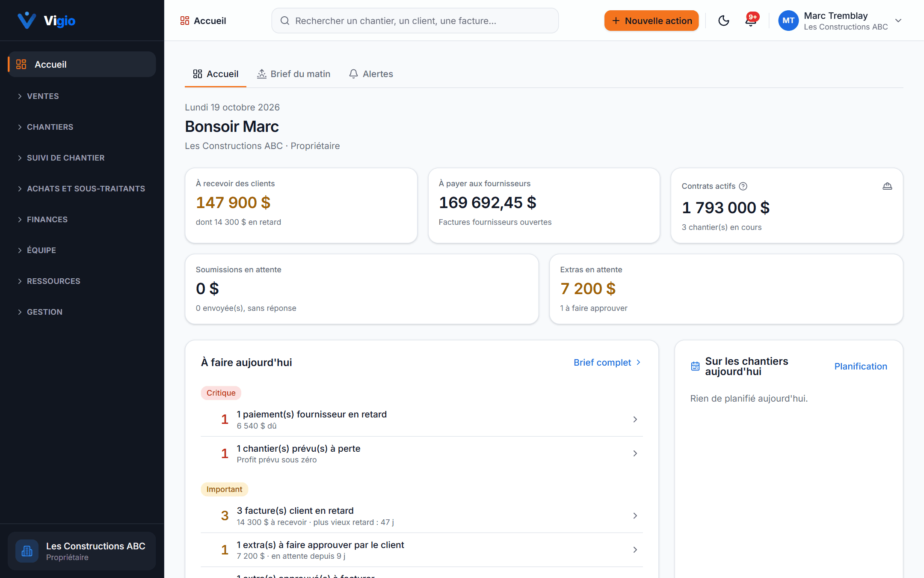Click the Important badge
Screen dimensions: 924x578
224,489
